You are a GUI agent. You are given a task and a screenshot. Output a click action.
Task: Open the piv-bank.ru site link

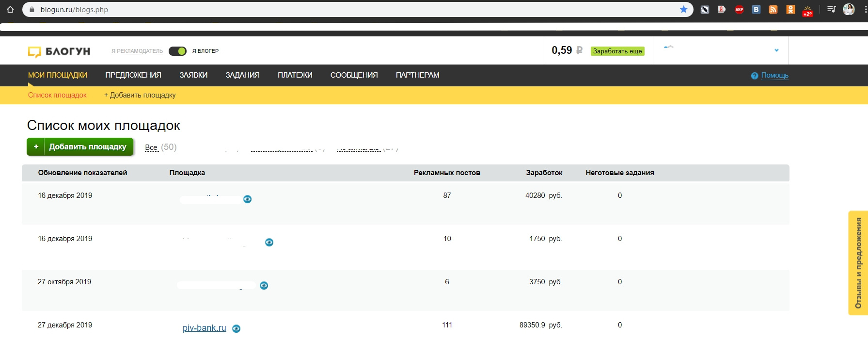[x=205, y=328]
